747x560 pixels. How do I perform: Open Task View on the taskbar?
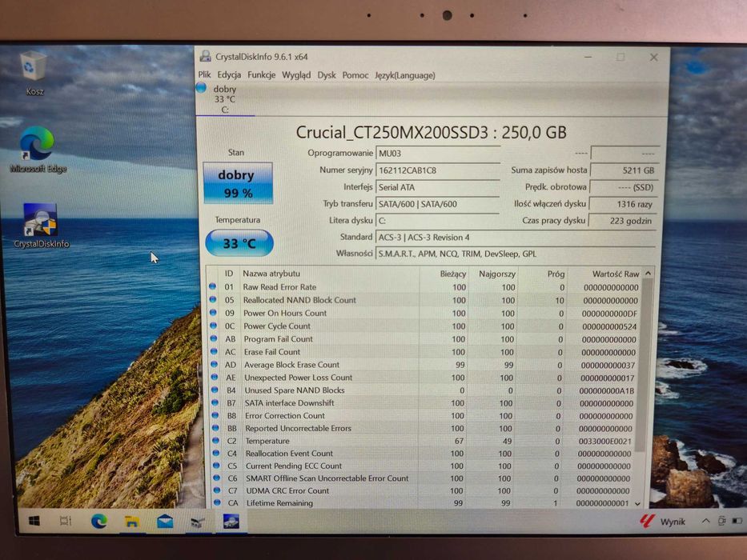tap(66, 522)
